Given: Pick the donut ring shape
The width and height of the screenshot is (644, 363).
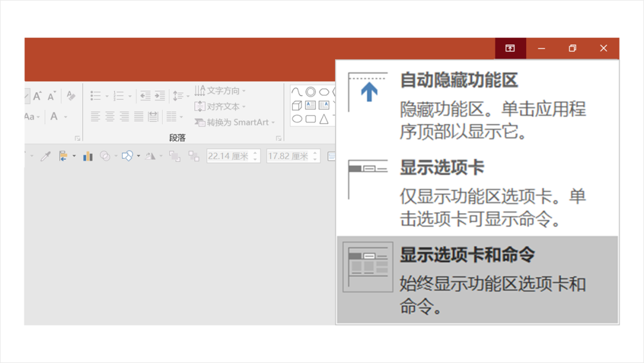Looking at the screenshot, I should [x=311, y=92].
